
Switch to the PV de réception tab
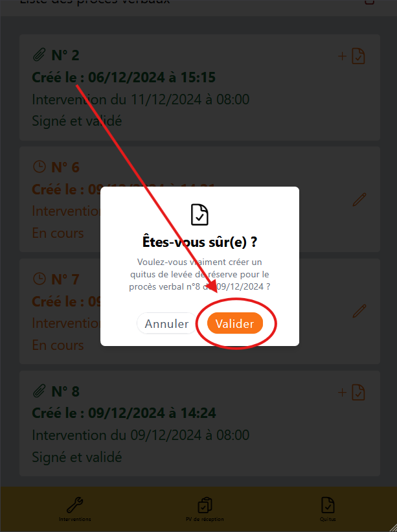point(205,509)
